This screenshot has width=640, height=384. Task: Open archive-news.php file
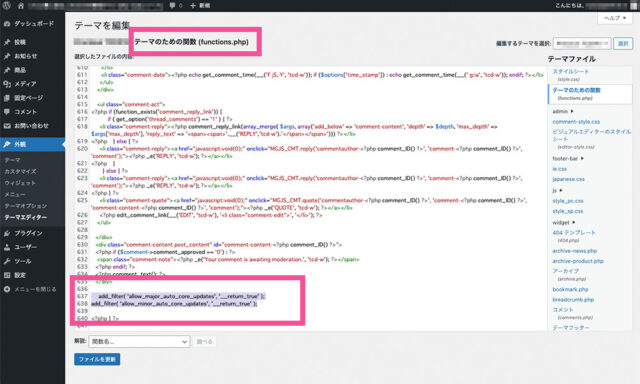(575, 251)
